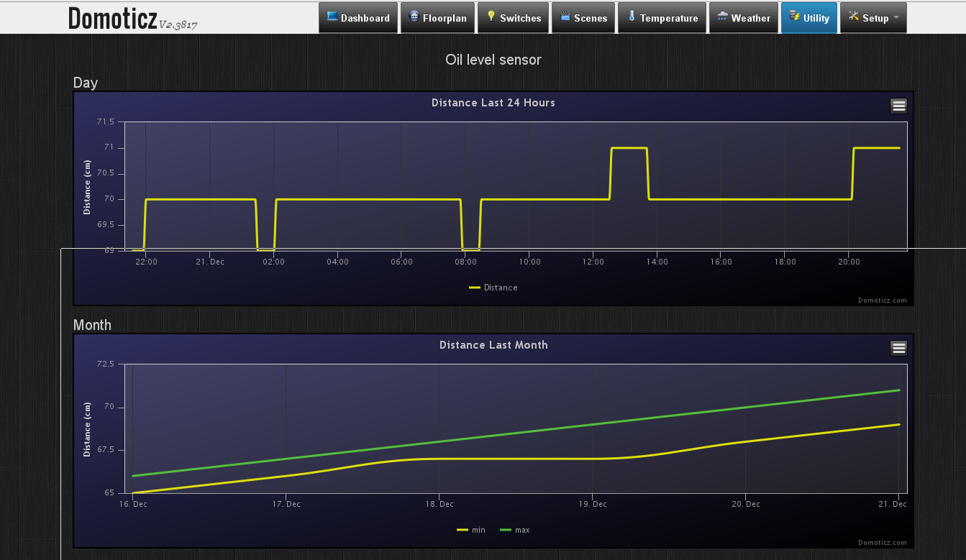Click the Domoticz logo title
Screen dimensions: 966x560
pos(113,19)
